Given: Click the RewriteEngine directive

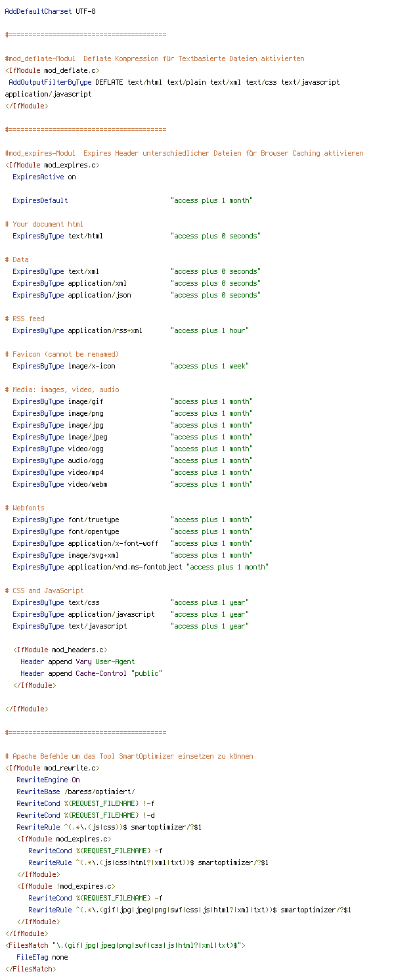Looking at the screenshot, I should tap(42, 780).
